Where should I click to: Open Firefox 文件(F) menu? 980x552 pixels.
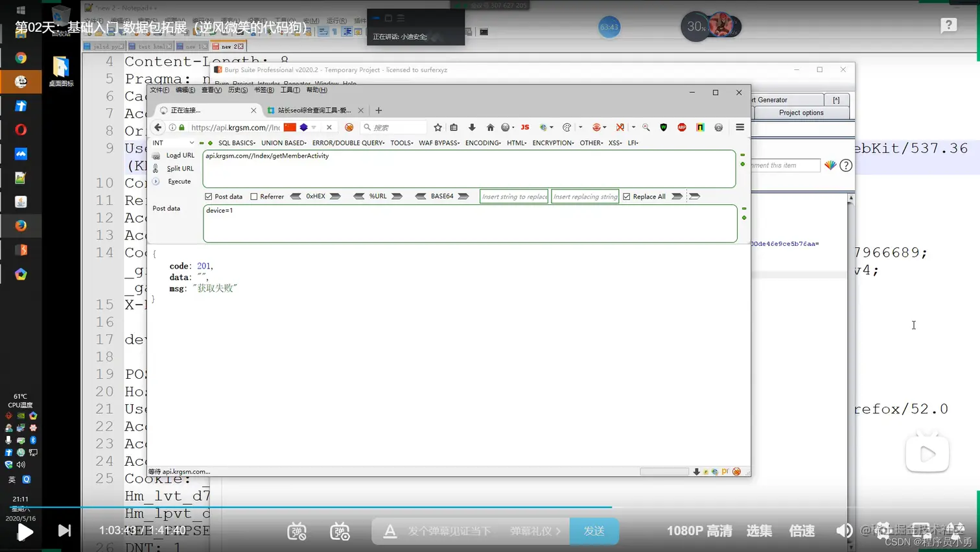[159, 90]
